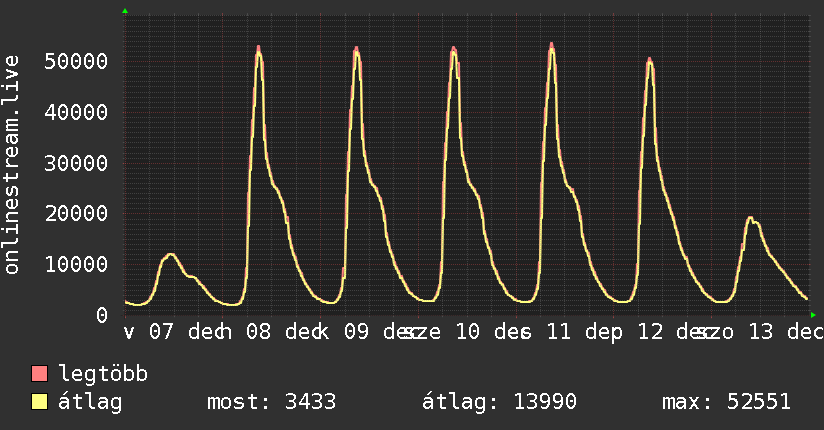Click the 50000 y-axis label

click(x=76, y=62)
